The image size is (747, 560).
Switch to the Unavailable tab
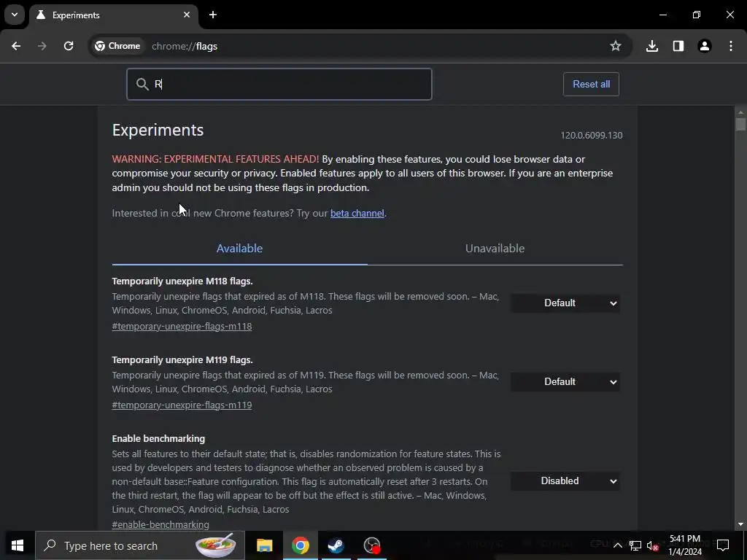[495, 249]
